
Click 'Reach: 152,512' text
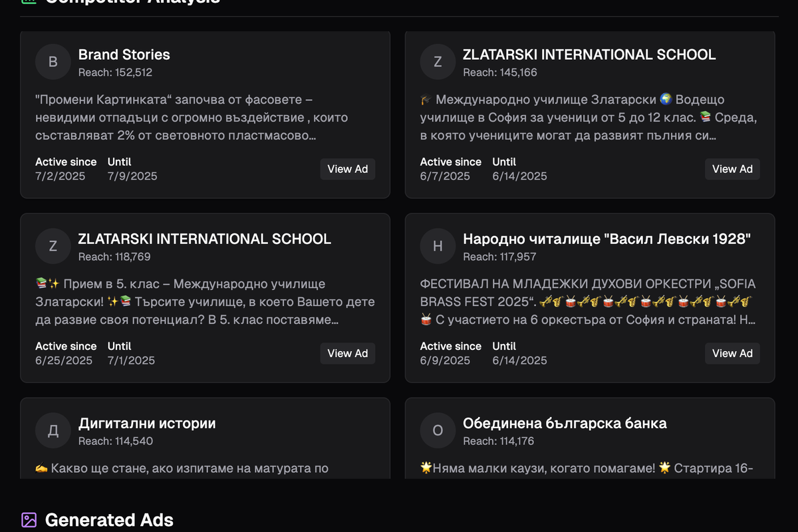click(115, 72)
